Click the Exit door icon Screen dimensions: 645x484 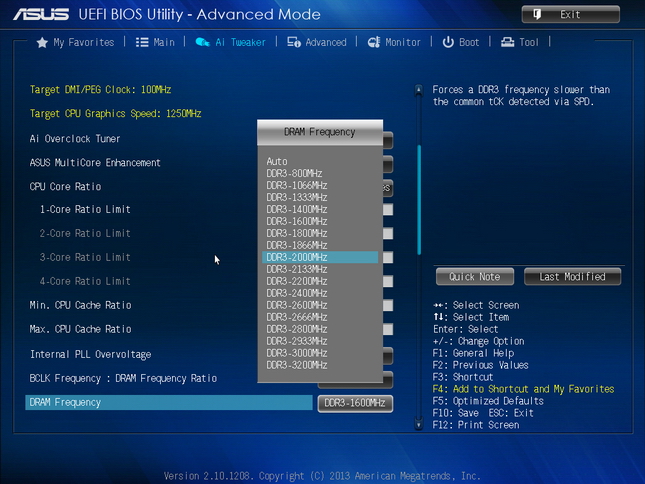point(537,14)
